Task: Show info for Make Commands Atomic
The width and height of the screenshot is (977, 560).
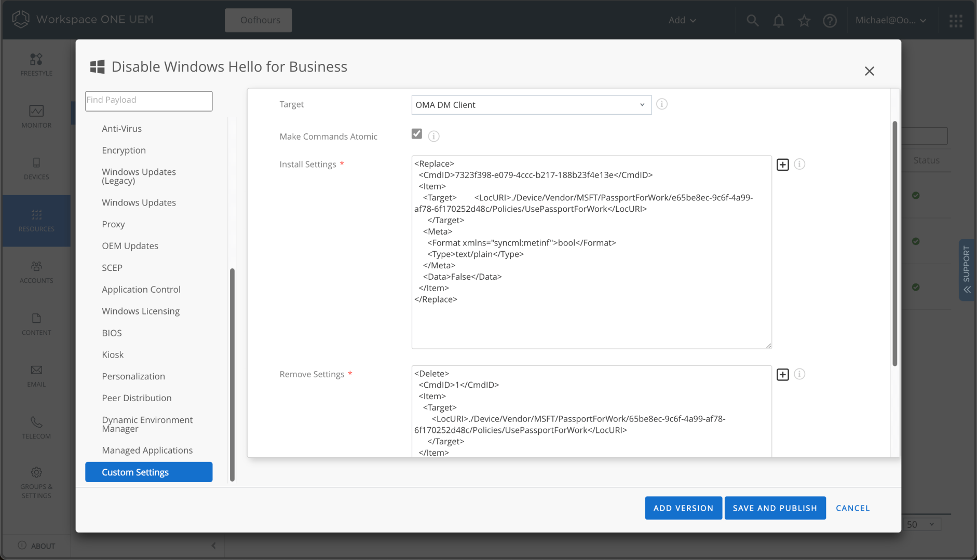Action: [x=434, y=136]
